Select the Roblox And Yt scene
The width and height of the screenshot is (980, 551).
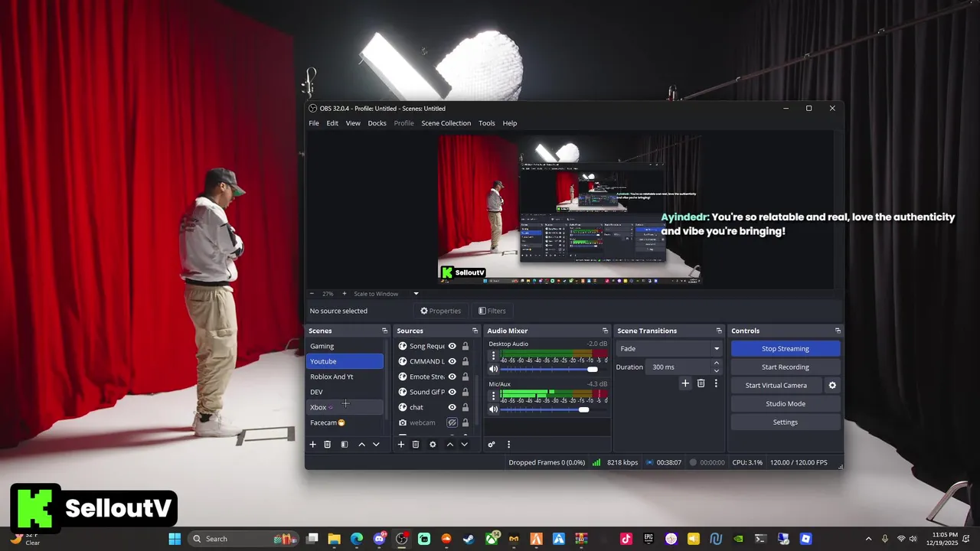coord(345,377)
